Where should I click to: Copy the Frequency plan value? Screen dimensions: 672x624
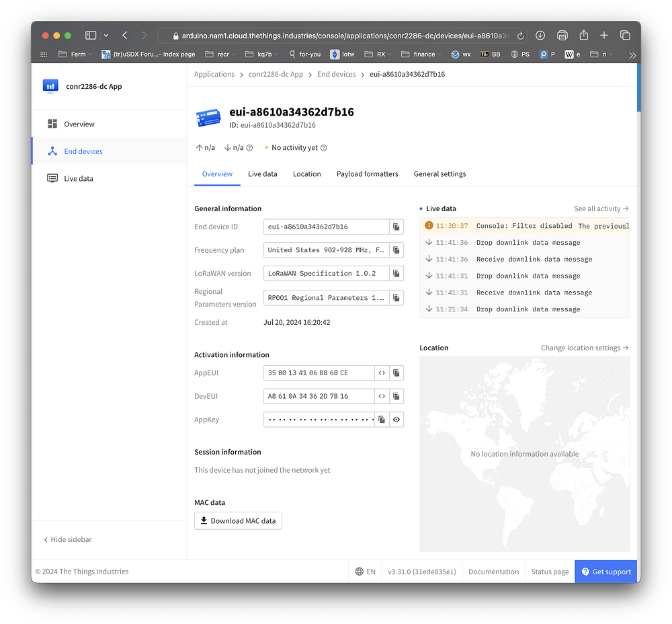pyautogui.click(x=396, y=250)
